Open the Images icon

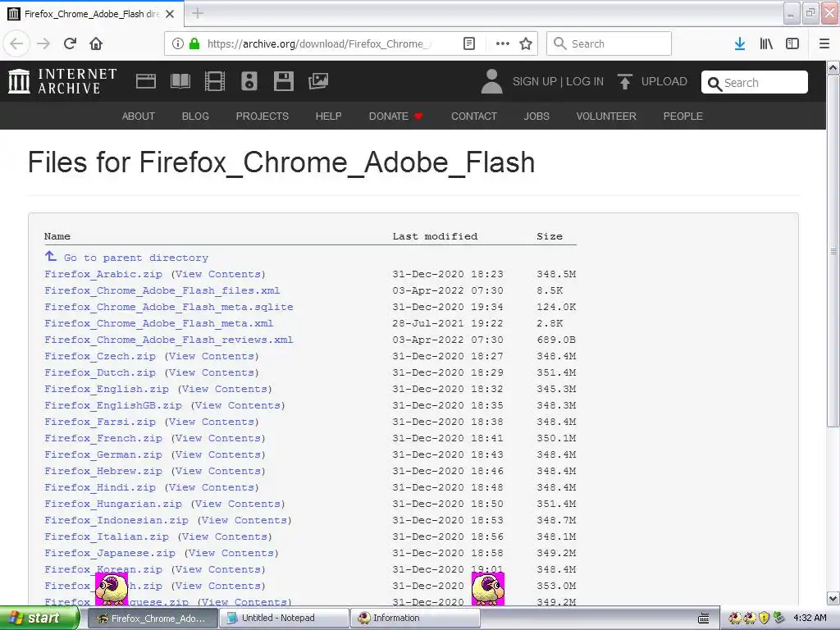[318, 81]
